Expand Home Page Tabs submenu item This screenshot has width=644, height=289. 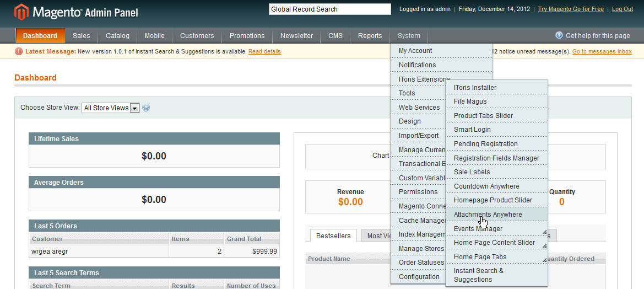click(x=496, y=256)
